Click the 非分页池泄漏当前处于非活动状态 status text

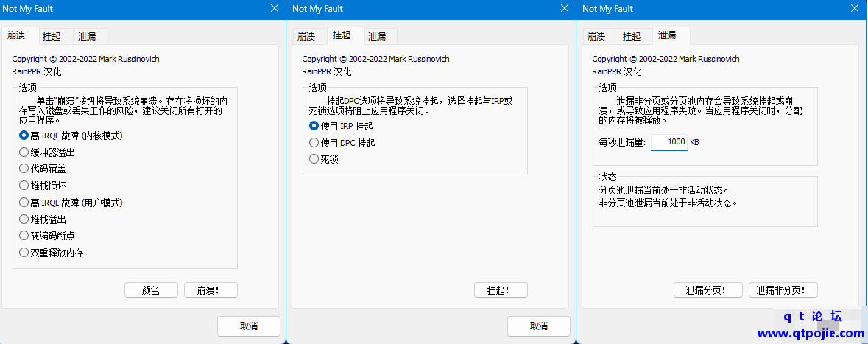[668, 202]
